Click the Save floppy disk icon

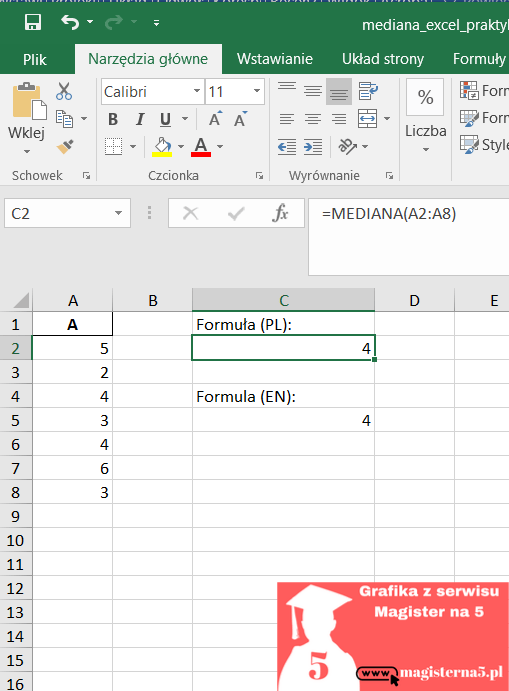[x=33, y=22]
